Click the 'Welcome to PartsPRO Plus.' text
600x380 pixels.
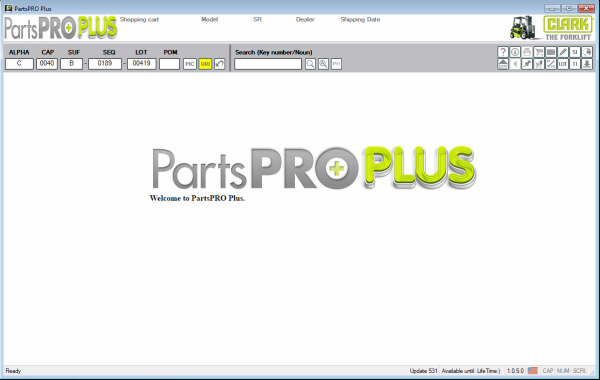tap(197, 198)
